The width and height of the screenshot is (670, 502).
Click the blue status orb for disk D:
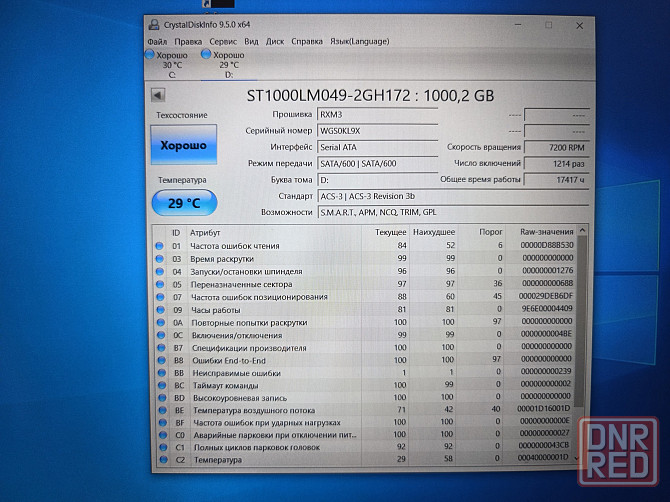[x=206, y=54]
